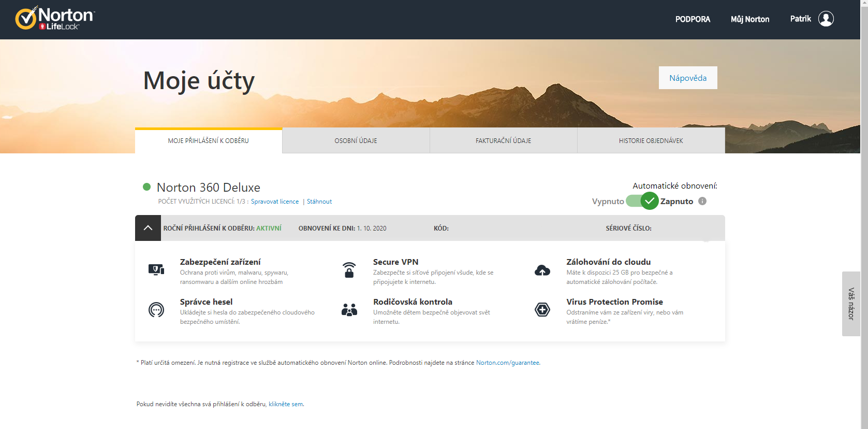This screenshot has height=429, width=868.
Task: Click the auto-renewal info icon
Action: 702,201
